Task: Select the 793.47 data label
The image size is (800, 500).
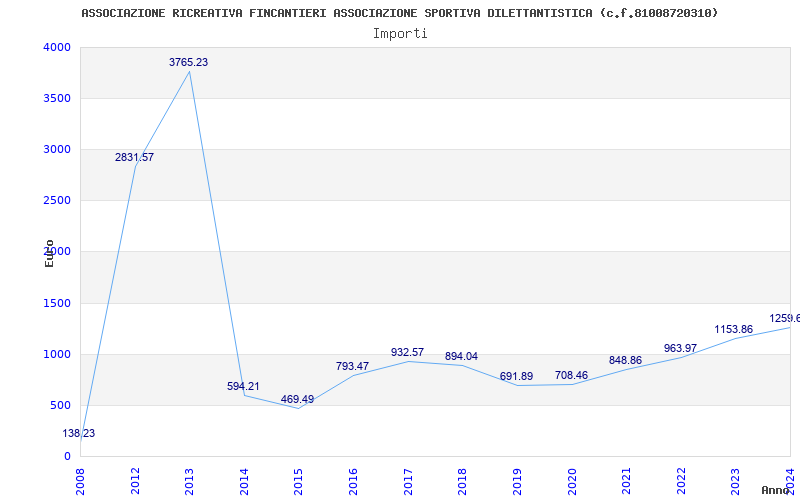Action: pos(353,366)
